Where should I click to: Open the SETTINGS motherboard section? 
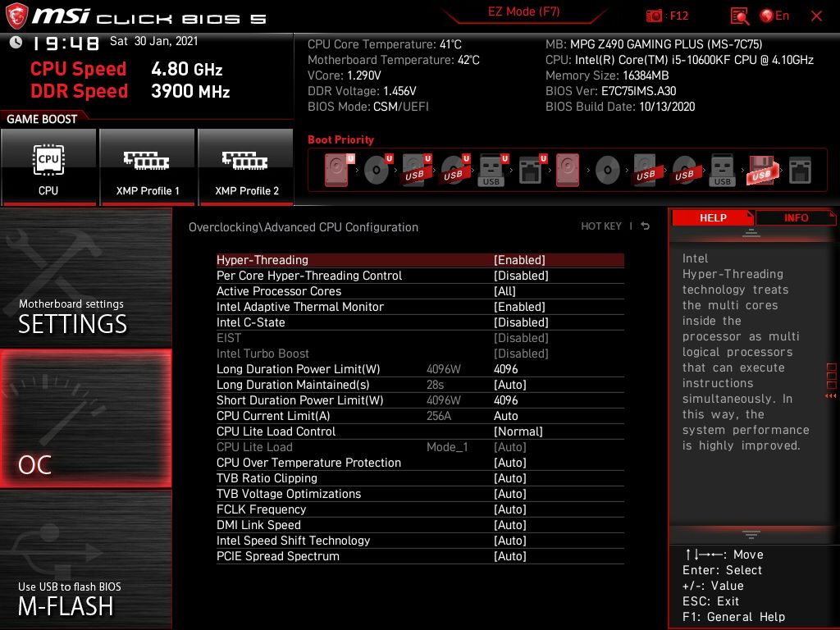85,278
